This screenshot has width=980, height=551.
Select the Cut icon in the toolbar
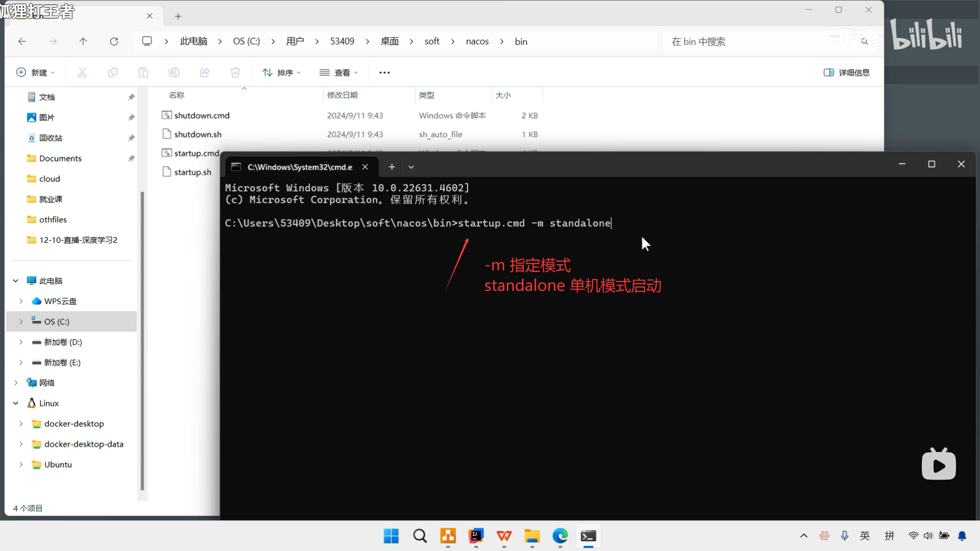coord(82,72)
